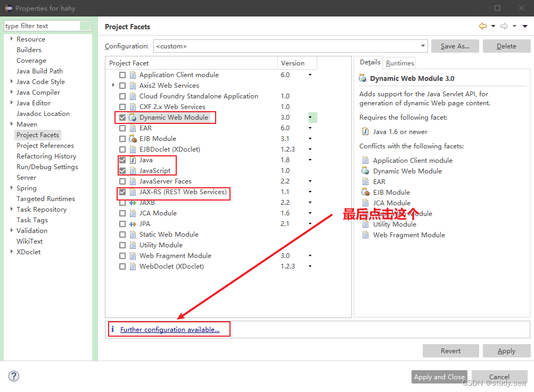Viewport: 534px width, 392px height.
Task: Select Project References in the tree
Action: point(45,146)
